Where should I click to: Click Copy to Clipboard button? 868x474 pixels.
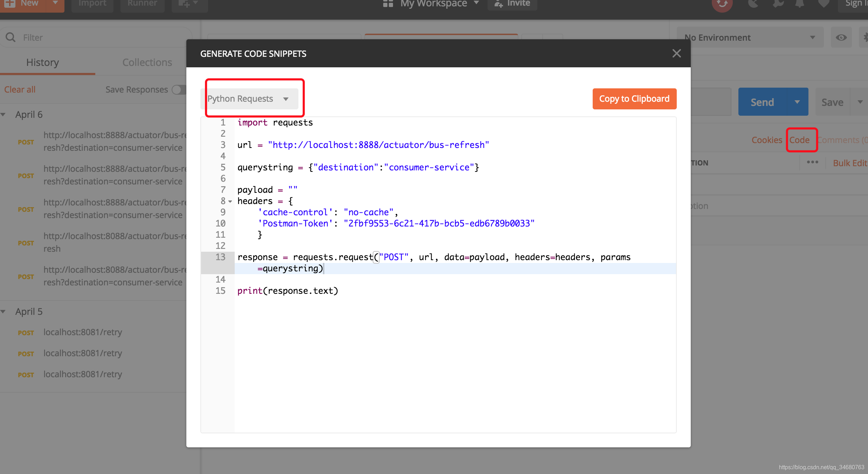tap(634, 99)
